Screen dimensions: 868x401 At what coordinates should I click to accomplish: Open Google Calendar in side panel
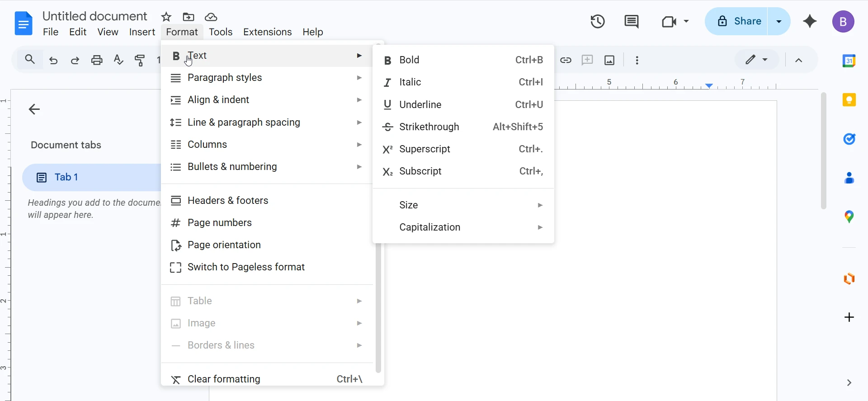point(849,61)
